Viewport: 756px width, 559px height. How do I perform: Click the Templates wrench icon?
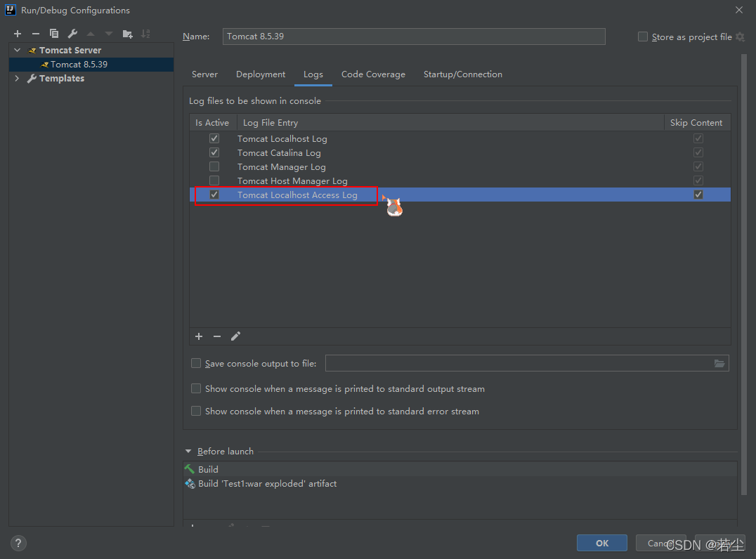32,79
